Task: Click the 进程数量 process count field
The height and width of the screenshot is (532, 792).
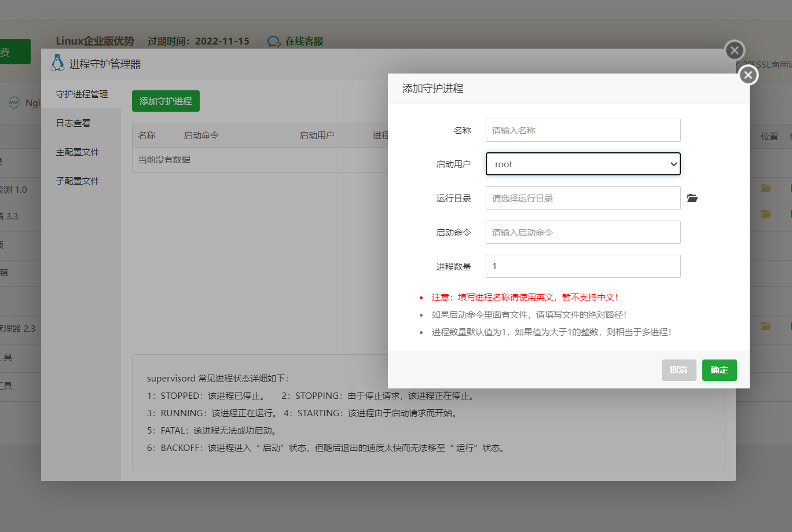Action: [x=583, y=266]
